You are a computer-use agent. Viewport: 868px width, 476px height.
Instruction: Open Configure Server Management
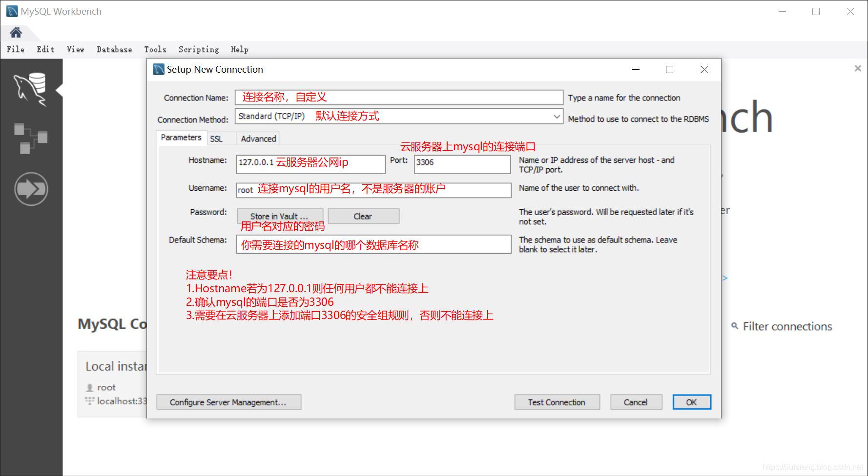(228, 402)
